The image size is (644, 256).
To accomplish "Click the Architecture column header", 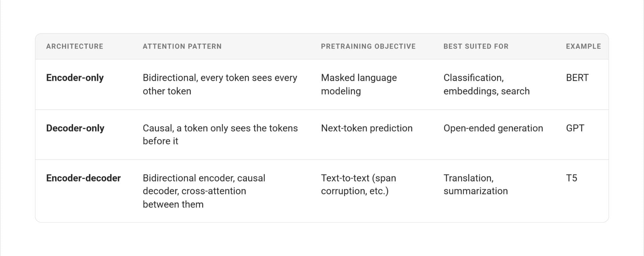I will (75, 46).
